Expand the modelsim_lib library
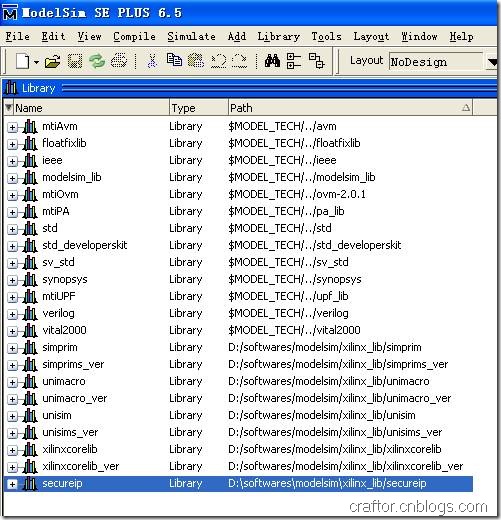Image resolution: width=501 pixels, height=520 pixels. 12,178
